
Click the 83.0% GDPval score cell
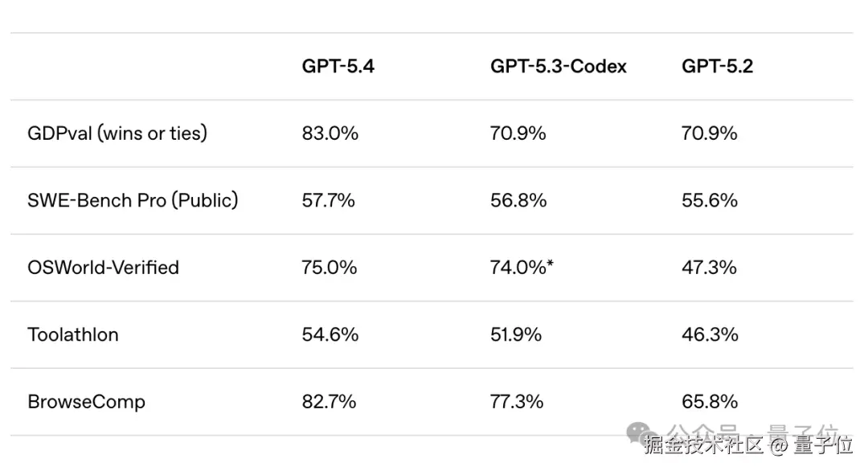pyautogui.click(x=330, y=133)
